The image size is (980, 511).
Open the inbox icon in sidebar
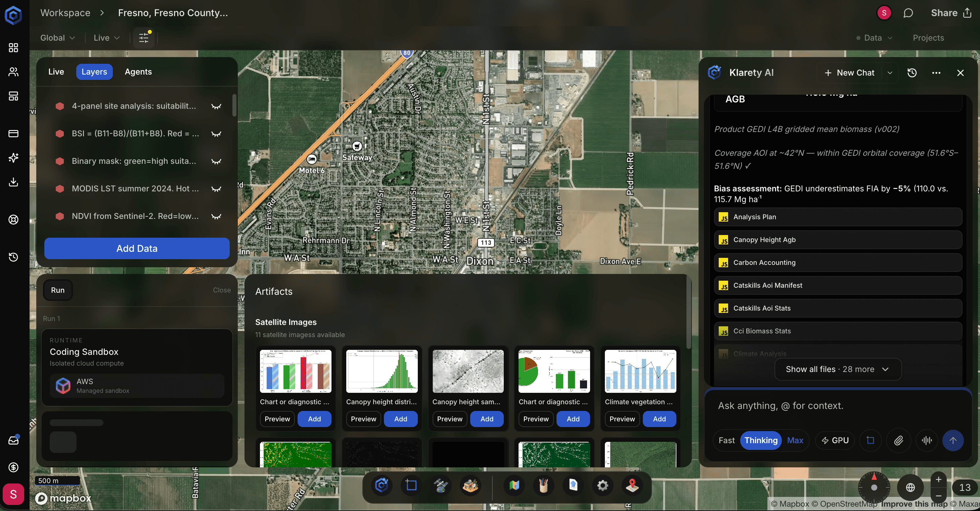pos(13,440)
